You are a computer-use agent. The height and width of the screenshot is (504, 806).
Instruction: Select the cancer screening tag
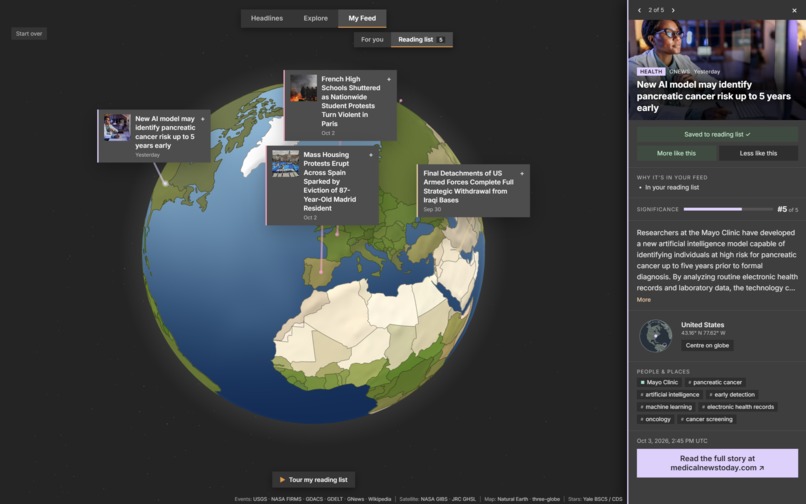click(x=706, y=420)
